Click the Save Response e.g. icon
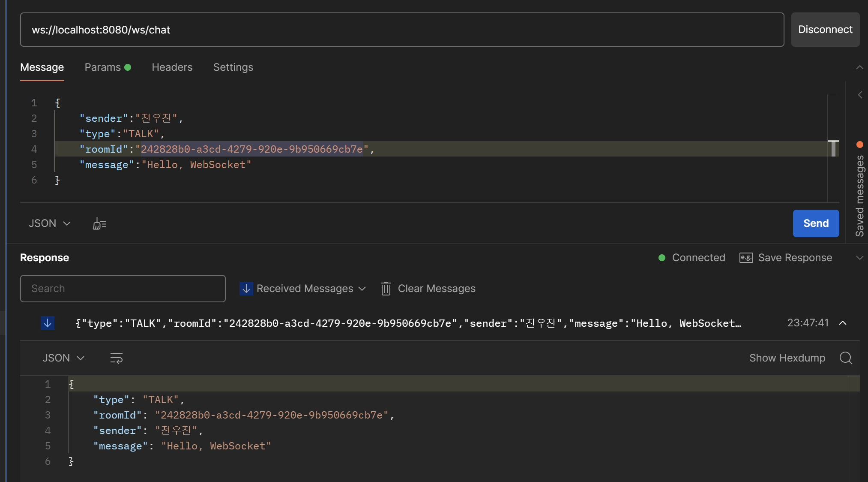Screen dimensions: 868x482 pos(746,258)
